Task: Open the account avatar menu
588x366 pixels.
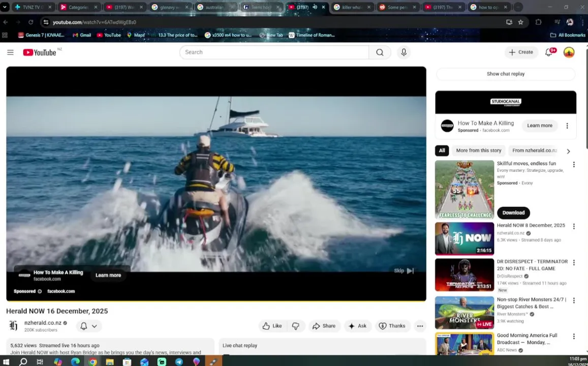Action: tap(569, 52)
